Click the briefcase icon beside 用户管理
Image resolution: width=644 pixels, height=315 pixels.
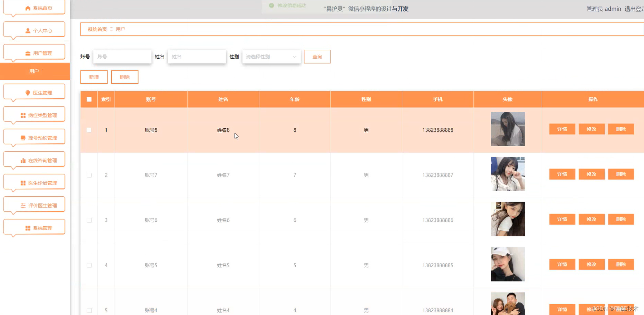coord(28,53)
